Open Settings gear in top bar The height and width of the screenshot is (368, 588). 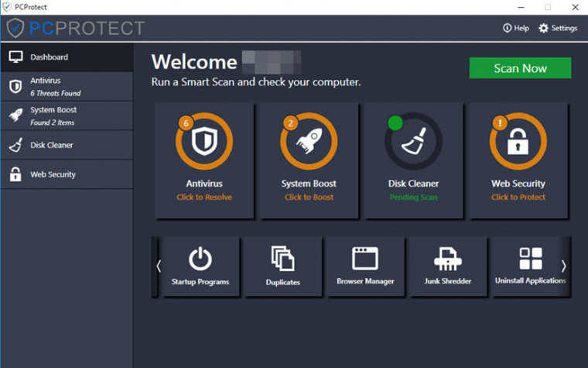(558, 28)
